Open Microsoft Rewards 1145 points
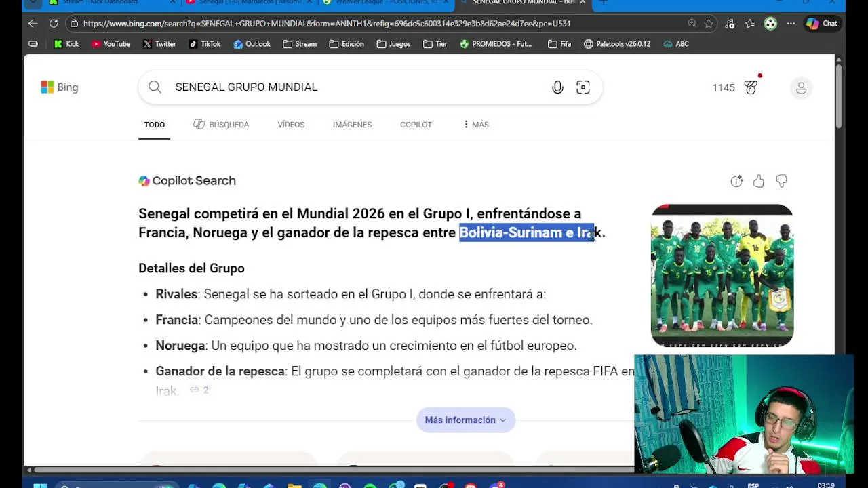 (x=736, y=87)
